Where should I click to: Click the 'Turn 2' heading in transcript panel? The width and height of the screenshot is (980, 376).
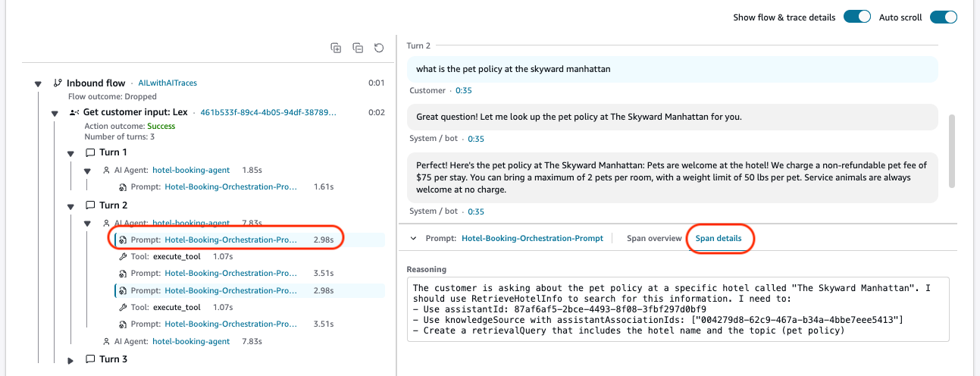419,46
